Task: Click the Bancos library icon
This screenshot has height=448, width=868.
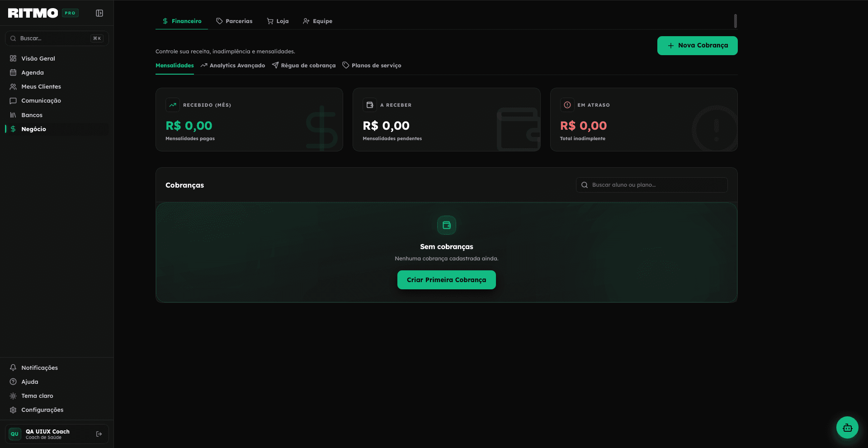Action: [x=13, y=115]
